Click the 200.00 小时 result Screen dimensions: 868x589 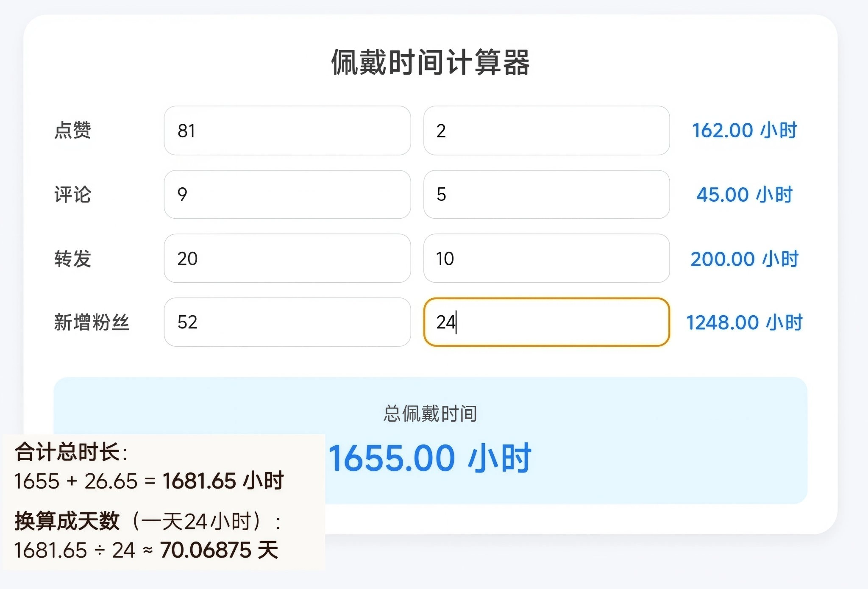(x=744, y=259)
